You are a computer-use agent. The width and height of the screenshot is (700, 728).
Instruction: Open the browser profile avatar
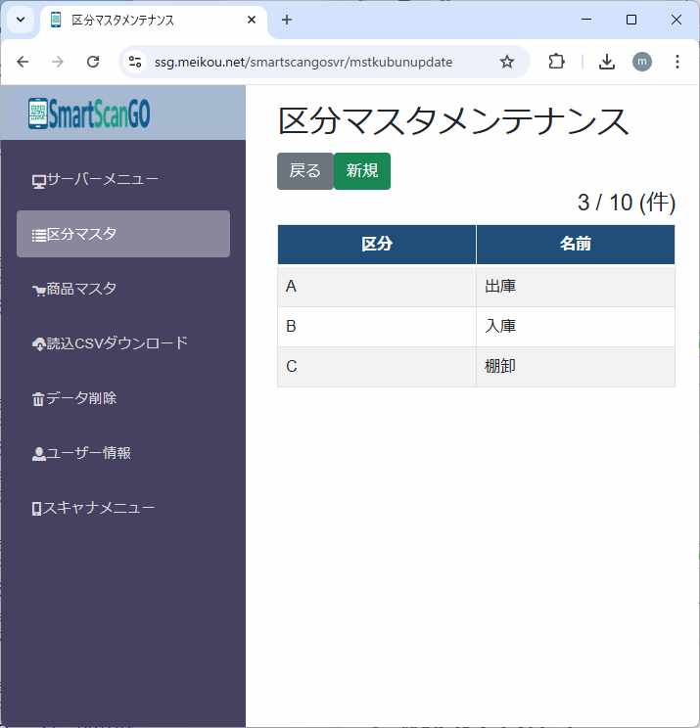coord(642,62)
